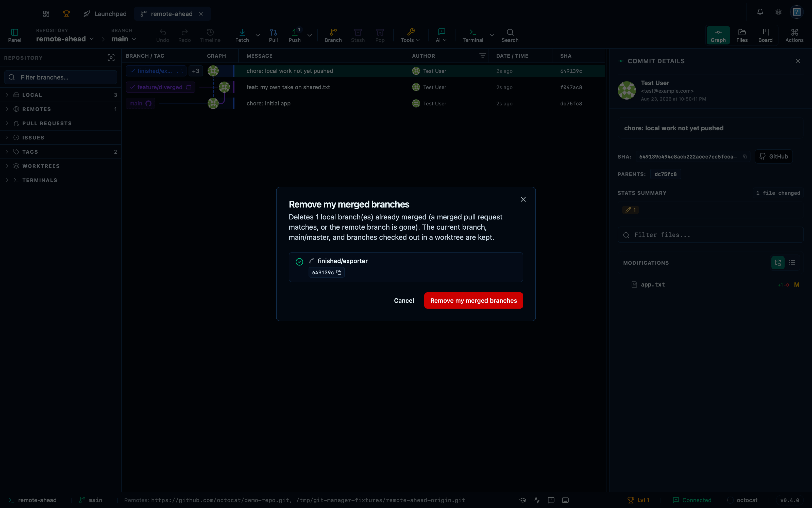Image resolution: width=812 pixels, height=508 pixels.
Task: Open commit on GitHub button
Action: point(773,156)
